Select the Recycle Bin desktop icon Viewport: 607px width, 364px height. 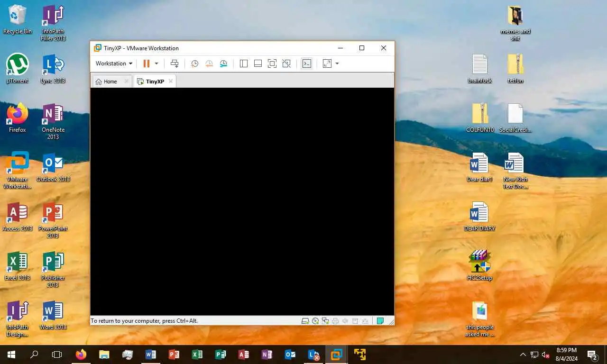point(18,20)
